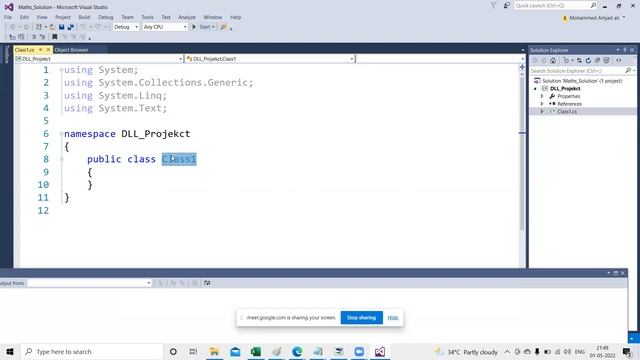
Task: Click the Solution Explorer Home icon
Action: tap(553, 60)
